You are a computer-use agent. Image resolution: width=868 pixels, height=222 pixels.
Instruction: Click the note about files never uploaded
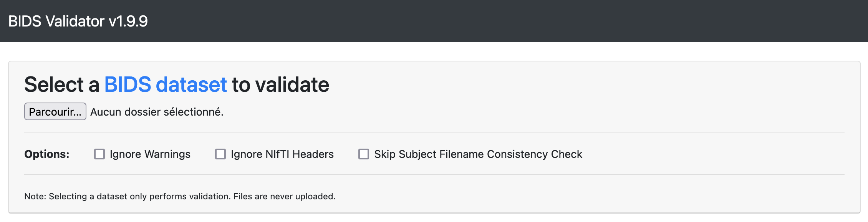pos(180,196)
